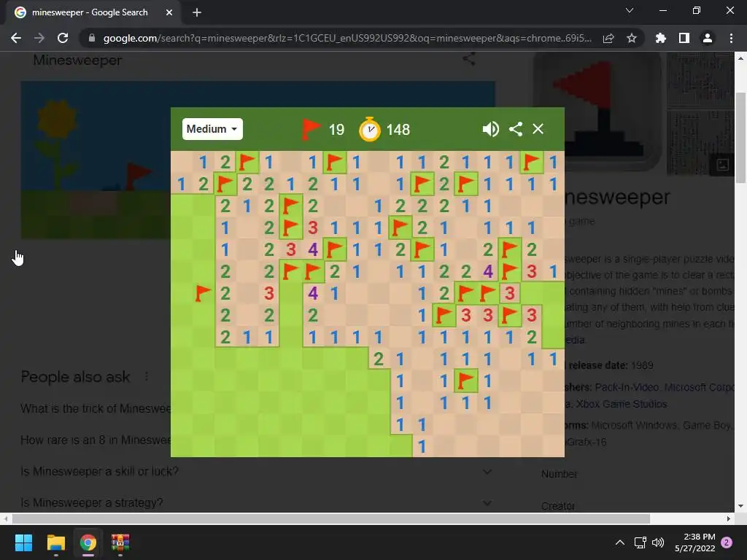Open WinRAR from the taskbar
Screen dimensions: 747x560
coord(120,542)
